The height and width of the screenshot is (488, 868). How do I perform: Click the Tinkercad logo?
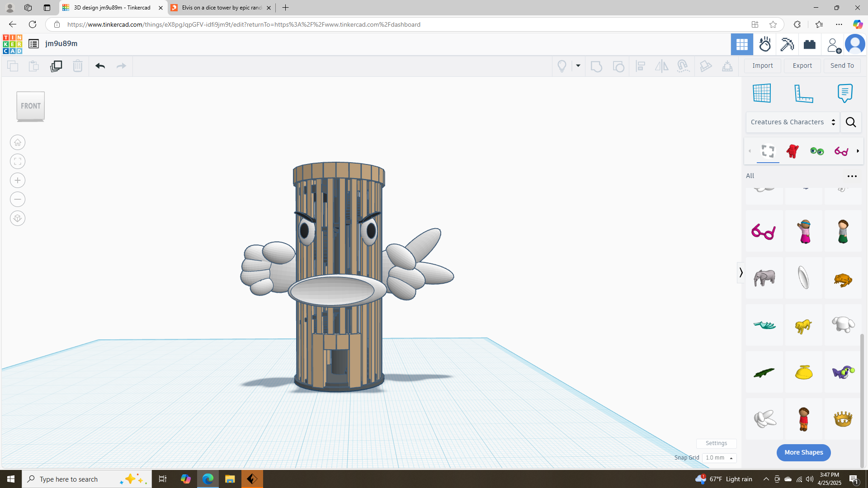[x=12, y=44]
